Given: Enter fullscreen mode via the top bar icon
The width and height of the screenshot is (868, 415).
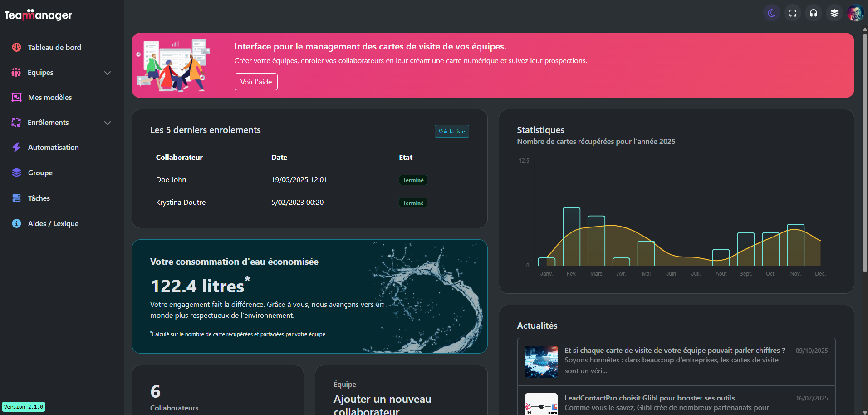Looking at the screenshot, I should pyautogui.click(x=793, y=13).
